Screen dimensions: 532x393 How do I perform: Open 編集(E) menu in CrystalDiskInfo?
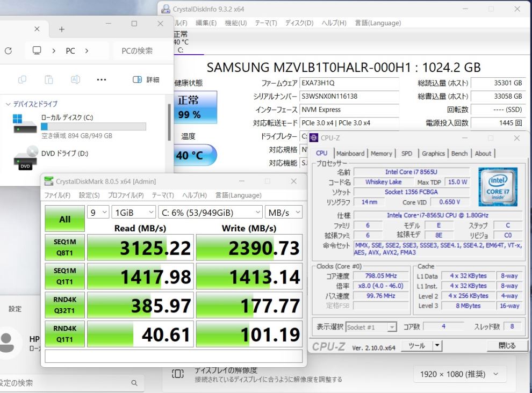(x=206, y=23)
